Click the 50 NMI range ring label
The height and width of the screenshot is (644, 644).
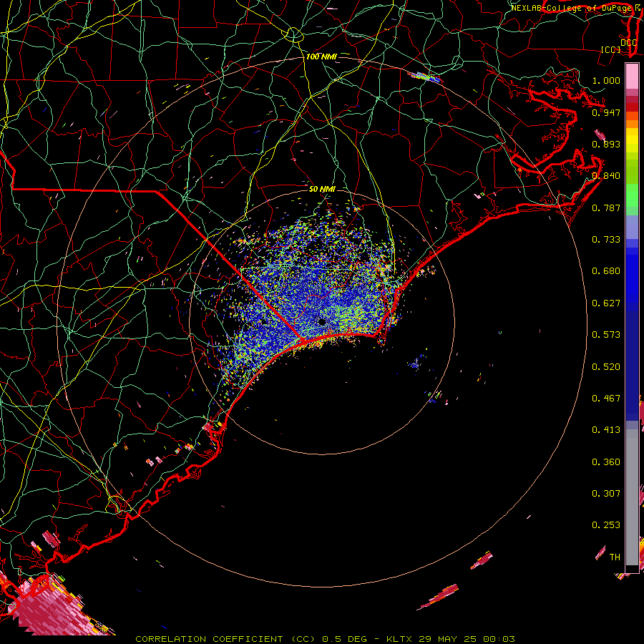[322, 189]
